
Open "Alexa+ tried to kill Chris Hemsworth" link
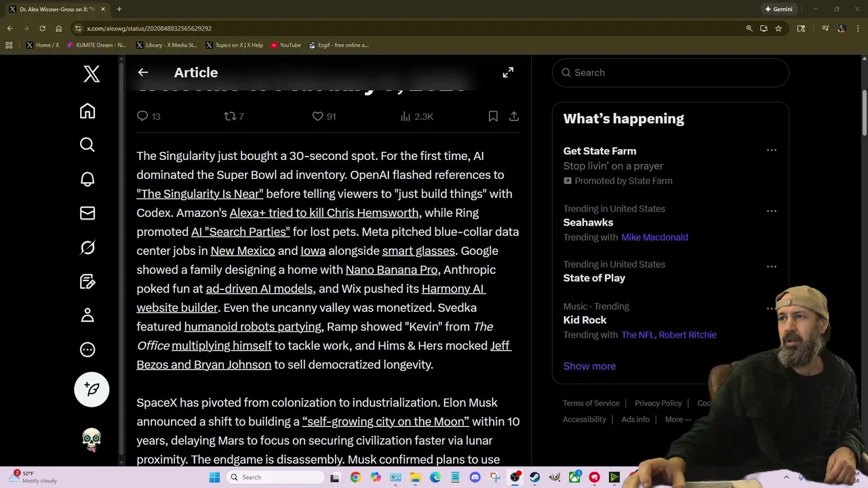point(324,213)
